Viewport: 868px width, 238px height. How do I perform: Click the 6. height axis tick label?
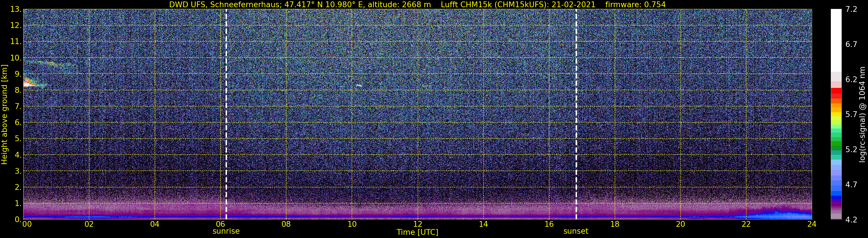tap(18, 123)
